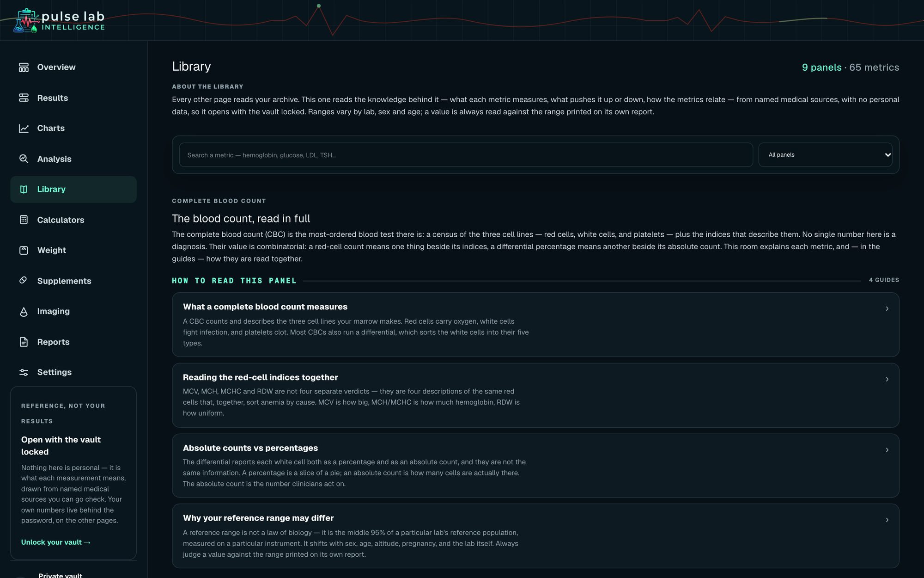Image resolution: width=924 pixels, height=578 pixels.
Task: Click the Overview dashboard icon
Action: pos(24,68)
